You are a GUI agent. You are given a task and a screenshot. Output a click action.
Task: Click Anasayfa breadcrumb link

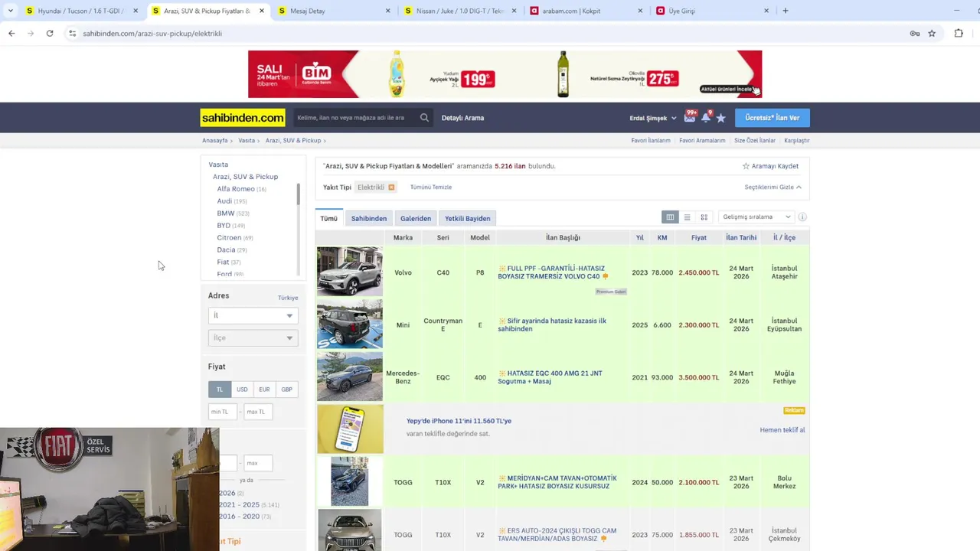[215, 141]
